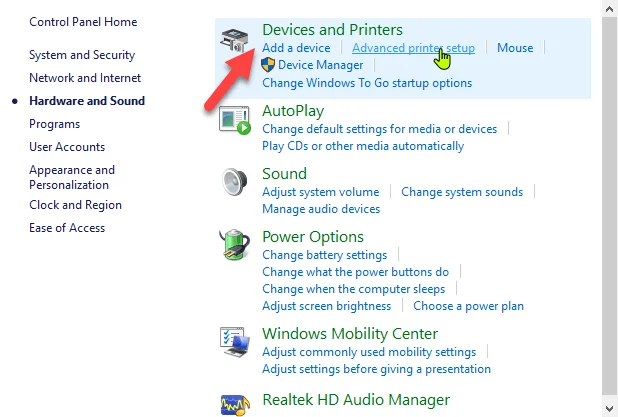Select Ease of Access category
Image resolution: width=618 pixels, height=417 pixels.
pyautogui.click(x=67, y=228)
